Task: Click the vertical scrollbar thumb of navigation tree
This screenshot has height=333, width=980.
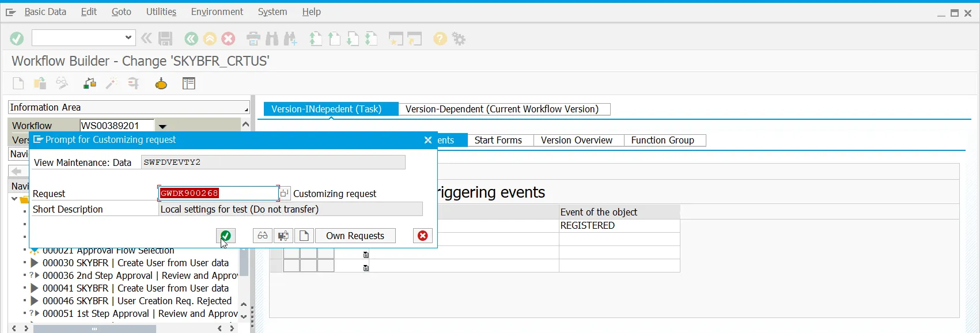Action: [x=244, y=262]
